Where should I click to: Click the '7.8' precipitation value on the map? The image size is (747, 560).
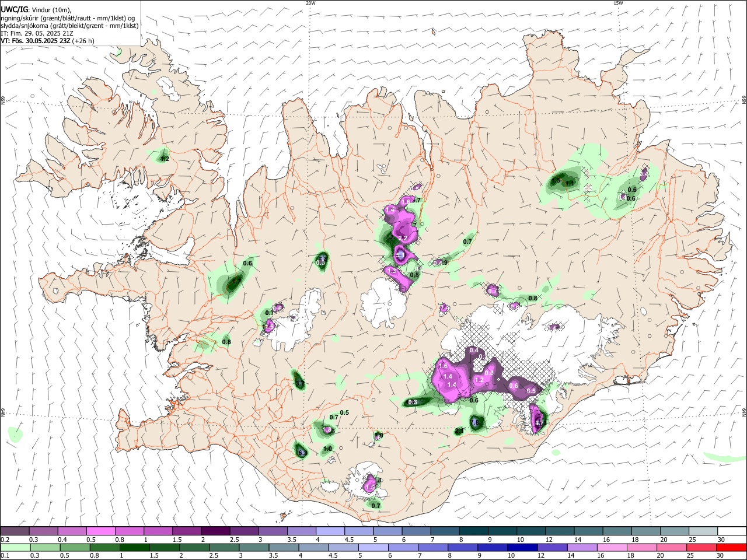(x=474, y=422)
